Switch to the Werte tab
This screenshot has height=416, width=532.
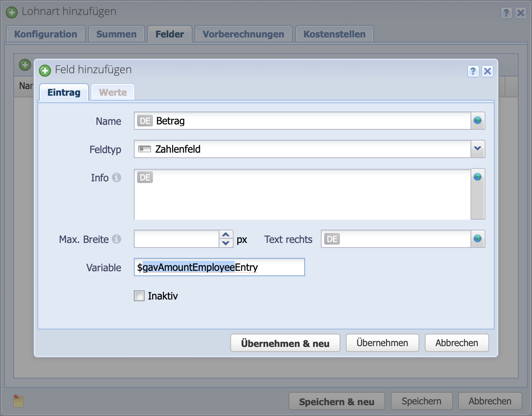click(x=112, y=92)
